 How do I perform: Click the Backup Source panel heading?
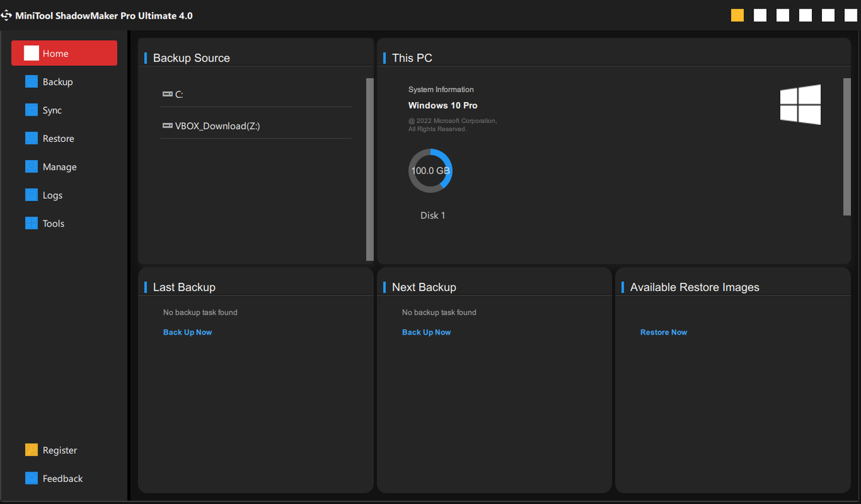(192, 58)
